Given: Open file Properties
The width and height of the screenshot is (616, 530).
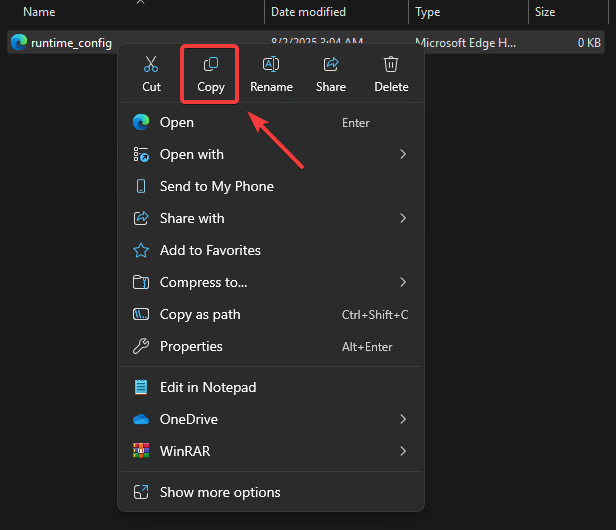Looking at the screenshot, I should click(191, 346).
